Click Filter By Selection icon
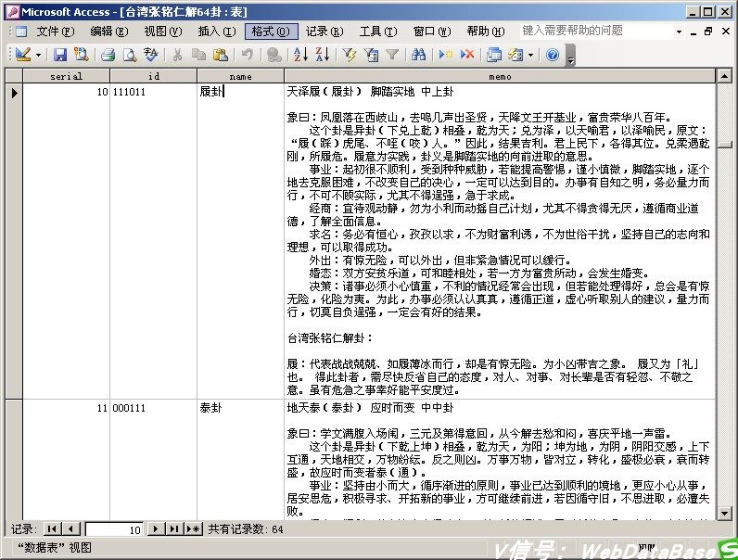The height and width of the screenshot is (560, 738). 350,55
